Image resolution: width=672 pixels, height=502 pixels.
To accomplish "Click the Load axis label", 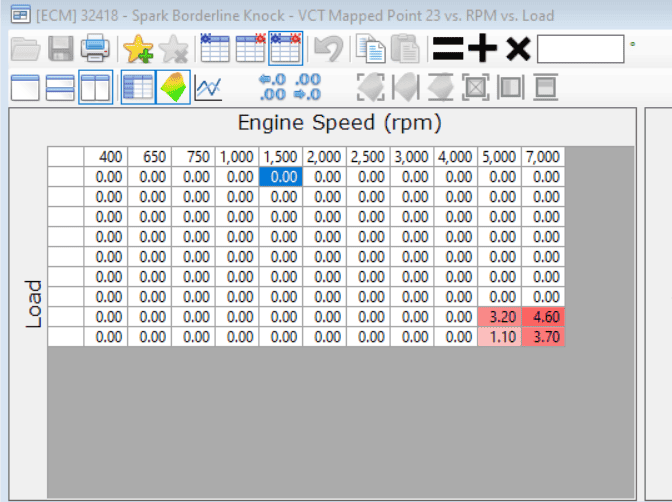I will pyautogui.click(x=33, y=304).
